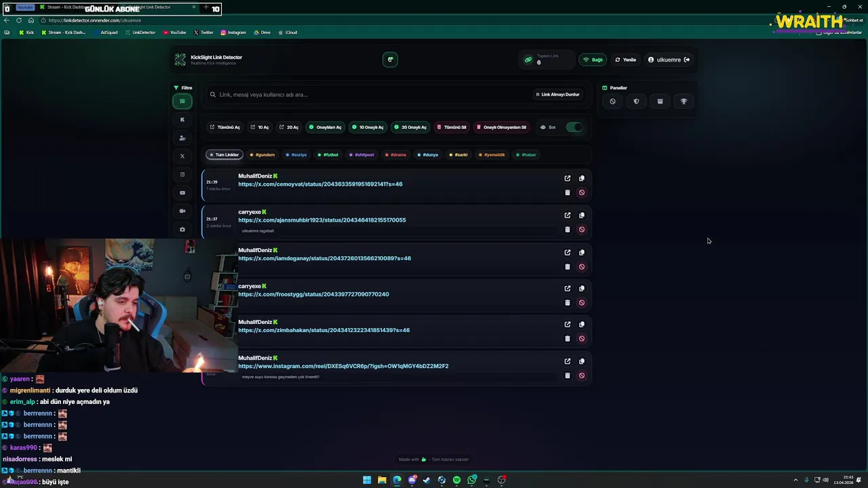Filter by #futbol tag
This screenshot has height=488, width=868.
click(x=328, y=155)
